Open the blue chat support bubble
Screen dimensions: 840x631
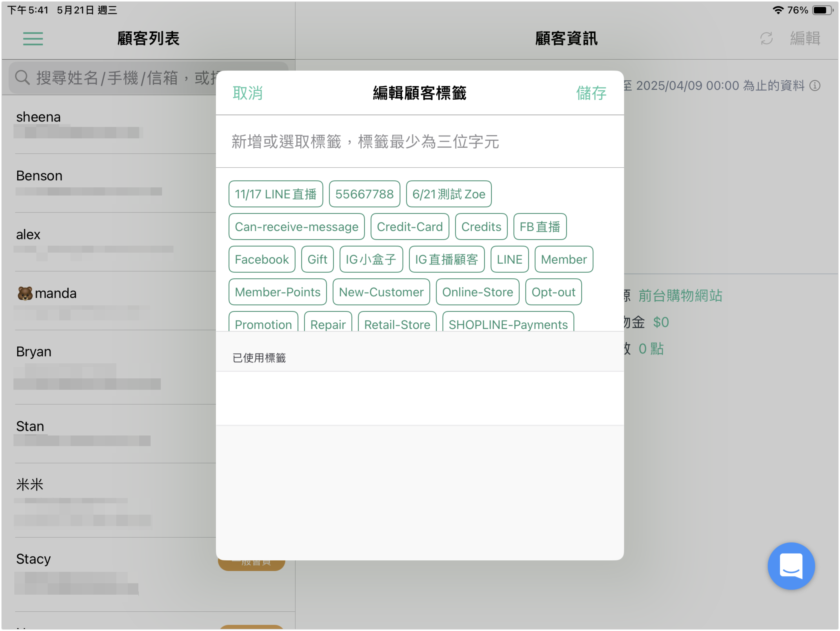coord(791,566)
